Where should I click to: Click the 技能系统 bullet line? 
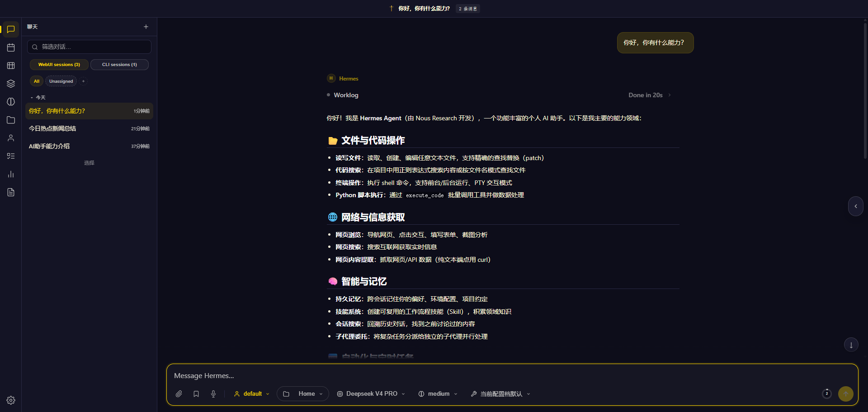[x=423, y=312]
